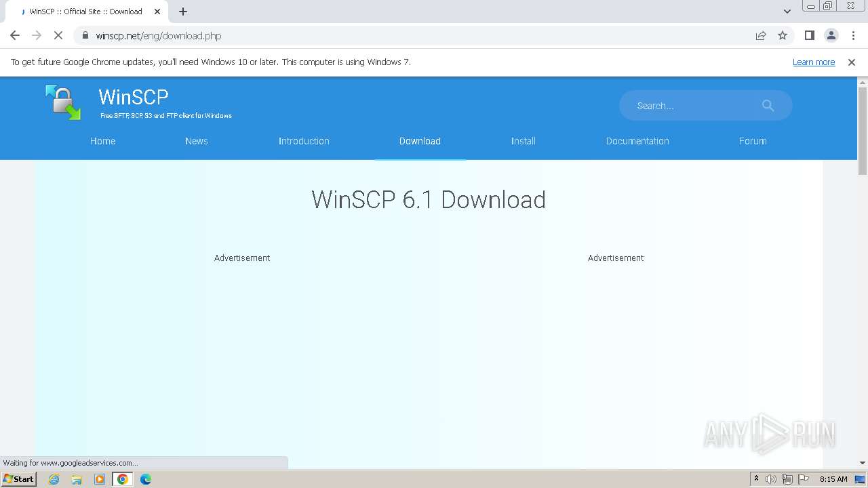Click the volume speaker tray icon

tap(771, 479)
